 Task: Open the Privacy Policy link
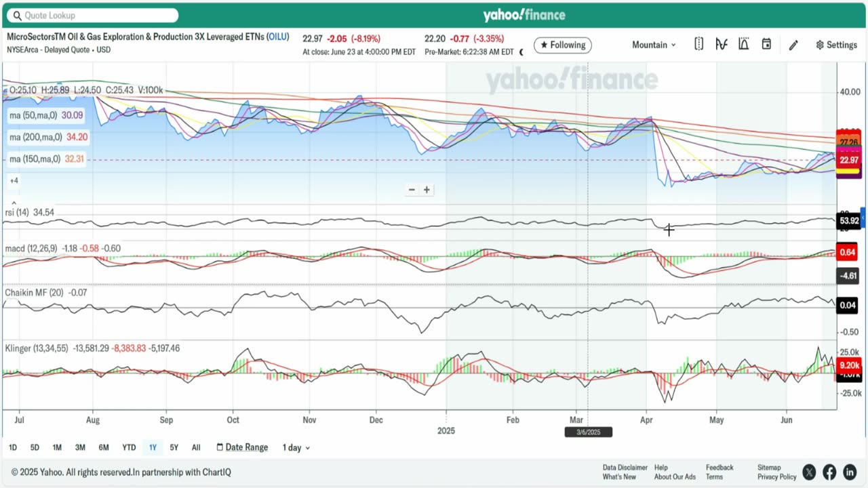(x=777, y=477)
